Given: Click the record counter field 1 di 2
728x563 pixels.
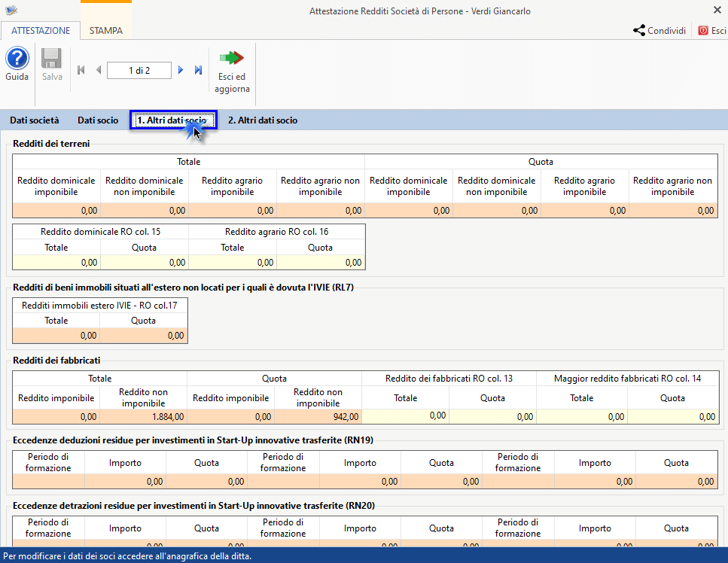Looking at the screenshot, I should click(x=139, y=71).
